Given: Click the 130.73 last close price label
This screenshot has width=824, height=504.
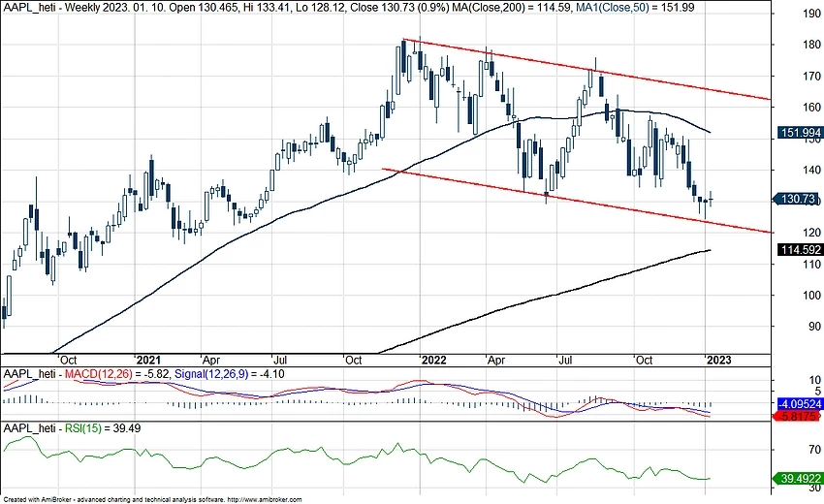Looking at the screenshot, I should coord(798,199).
